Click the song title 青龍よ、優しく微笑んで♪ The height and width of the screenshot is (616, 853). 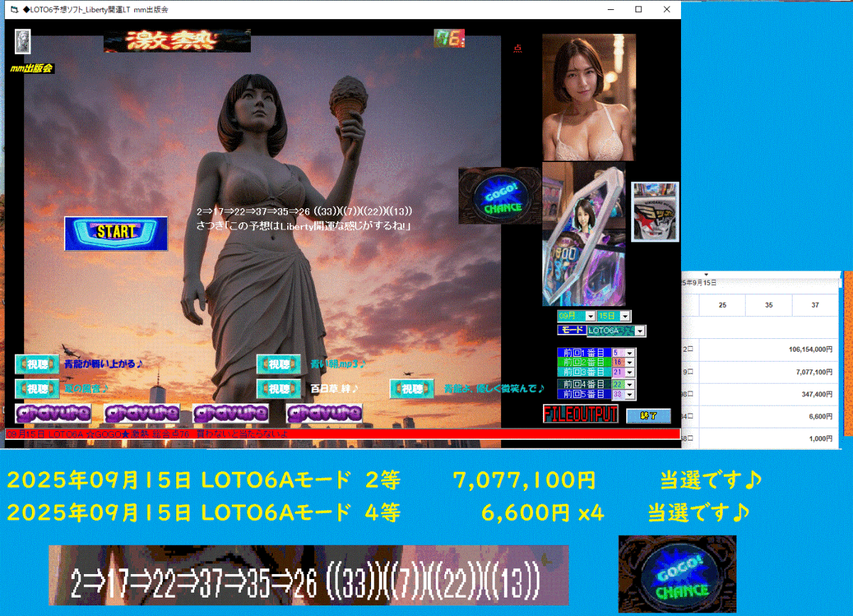[x=494, y=389]
